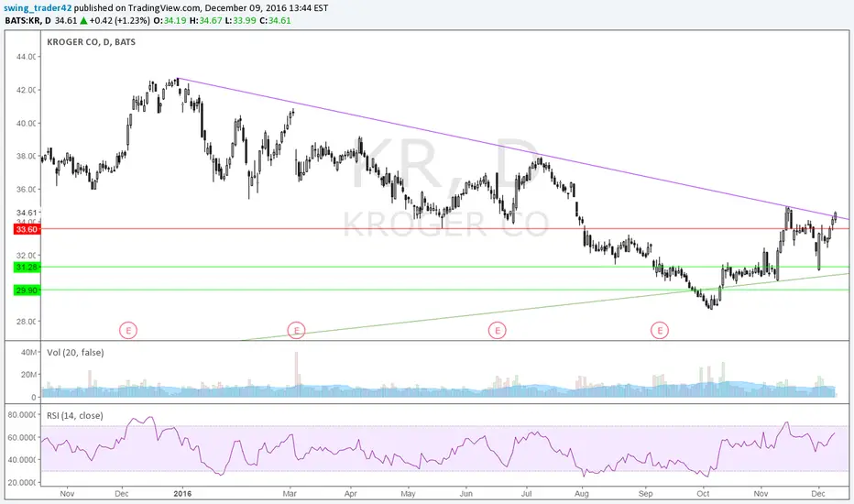854x504 pixels.
Task: Click the earnings marker near mid-June
Action: 498,330
